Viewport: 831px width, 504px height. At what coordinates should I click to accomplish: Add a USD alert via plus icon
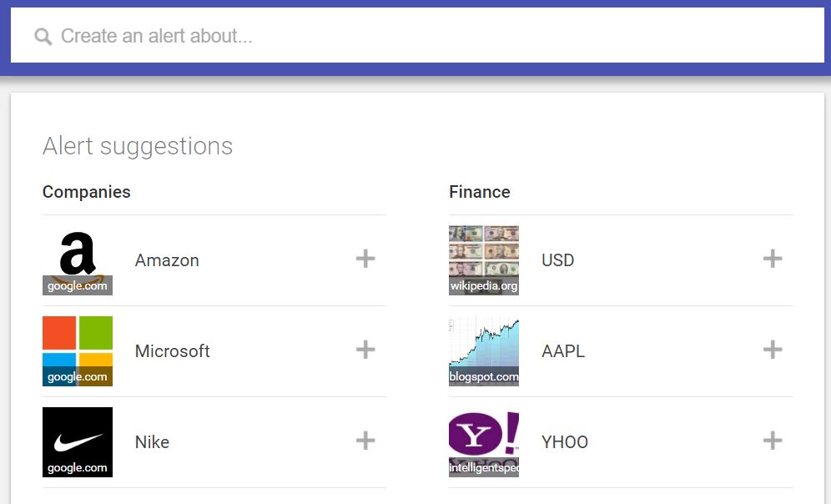tap(772, 260)
